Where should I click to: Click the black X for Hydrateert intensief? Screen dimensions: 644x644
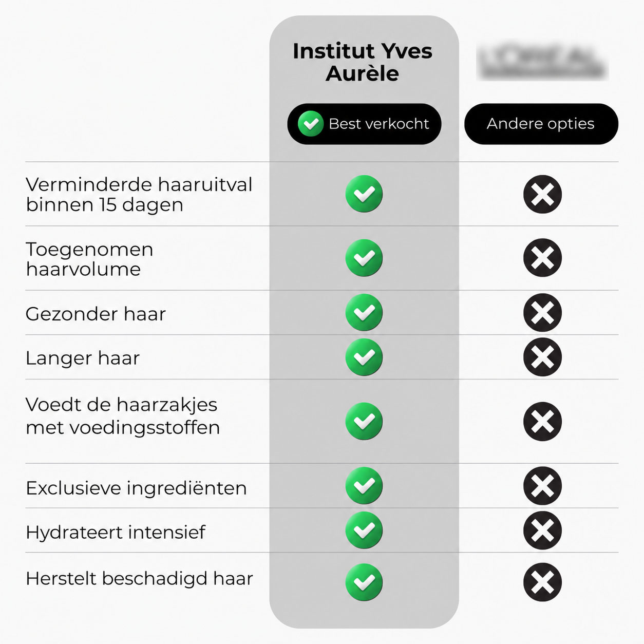tap(543, 531)
